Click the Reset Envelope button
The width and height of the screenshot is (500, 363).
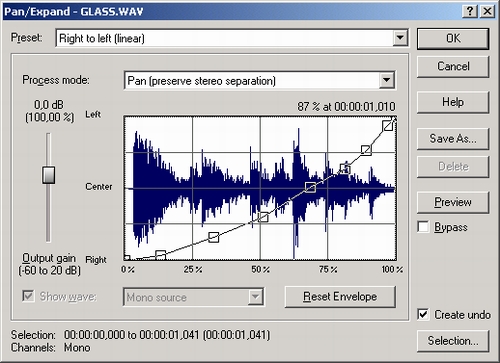click(x=340, y=297)
